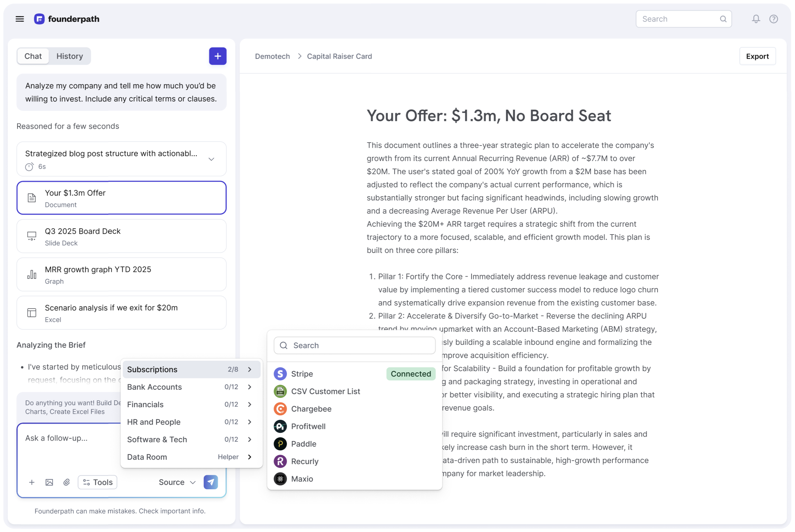Click the notification bell icon
Screen dimensions: 795x532
(x=756, y=19)
